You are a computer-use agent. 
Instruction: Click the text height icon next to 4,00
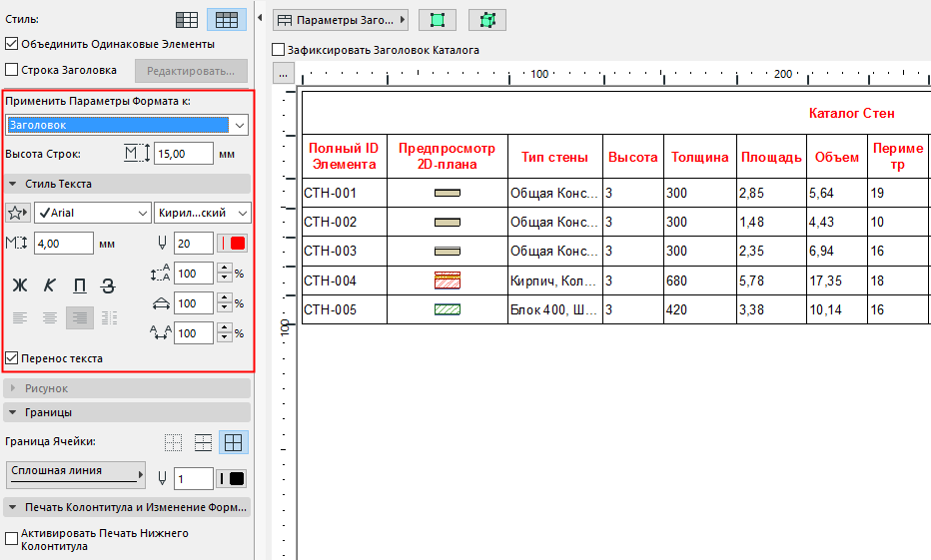click(17, 244)
